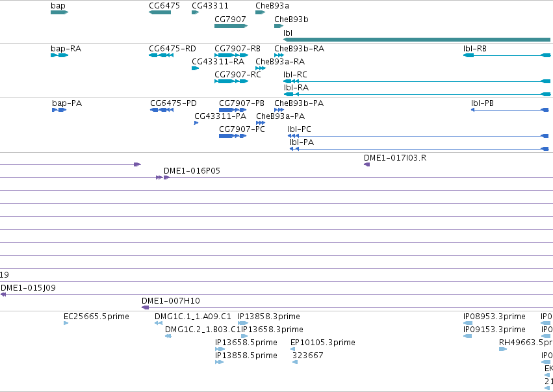Click the DME1-016P05 label text
The width and height of the screenshot is (553, 392).
coord(192,171)
